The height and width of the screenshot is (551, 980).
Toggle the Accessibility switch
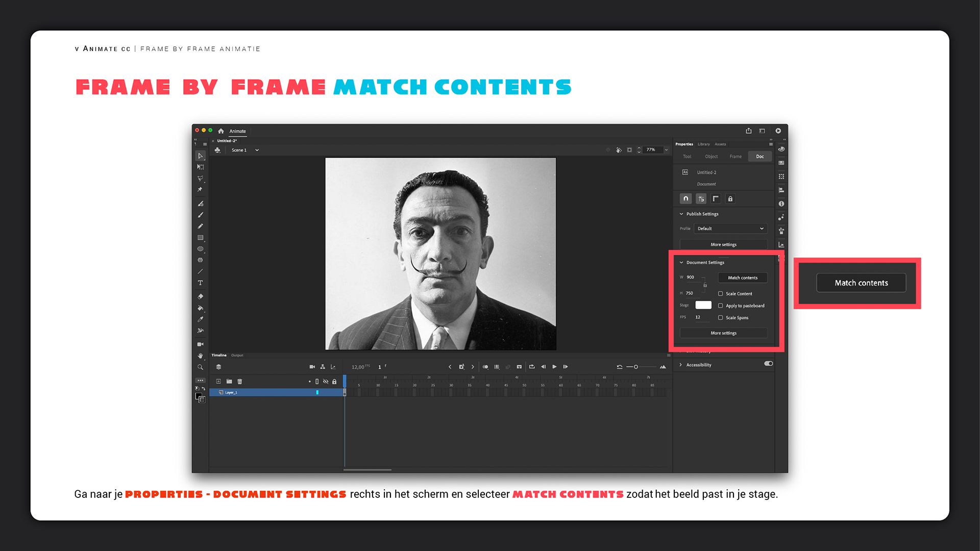(768, 364)
